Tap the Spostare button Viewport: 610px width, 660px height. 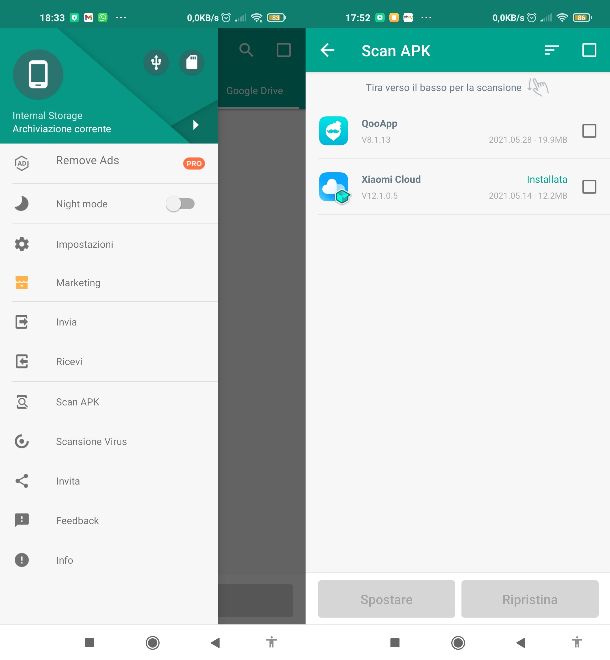[386, 599]
